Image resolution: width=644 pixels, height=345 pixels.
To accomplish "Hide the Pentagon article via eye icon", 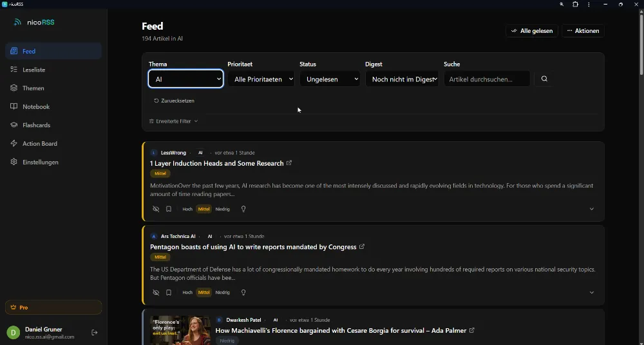I will coord(156,292).
